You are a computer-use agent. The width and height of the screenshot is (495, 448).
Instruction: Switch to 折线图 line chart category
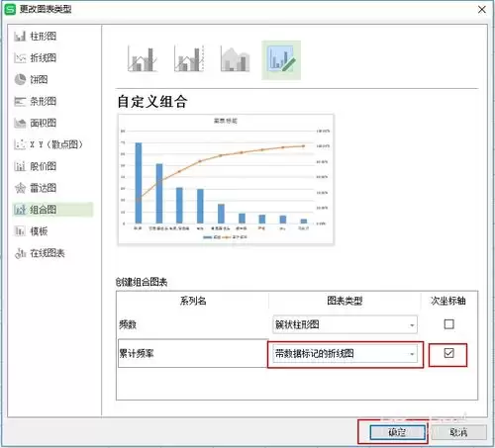(x=36, y=57)
